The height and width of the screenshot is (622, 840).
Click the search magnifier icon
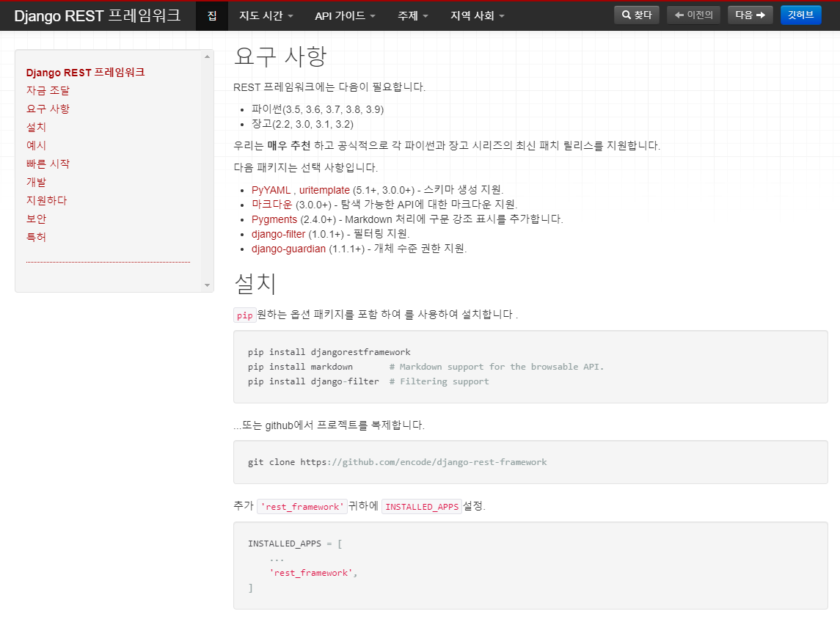click(x=626, y=15)
